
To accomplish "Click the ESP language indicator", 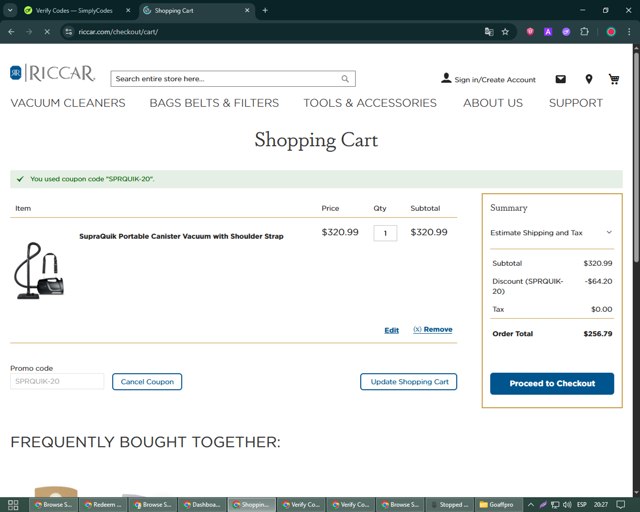I will [x=582, y=505].
